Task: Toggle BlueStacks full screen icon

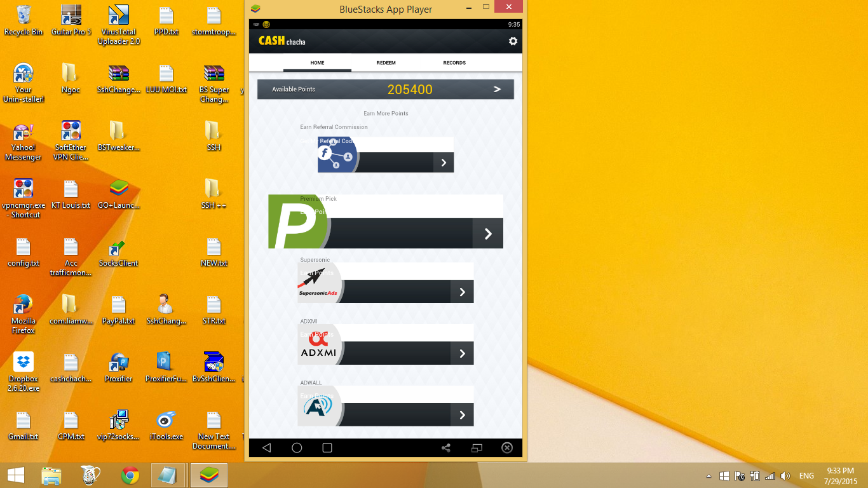Action: (477, 448)
